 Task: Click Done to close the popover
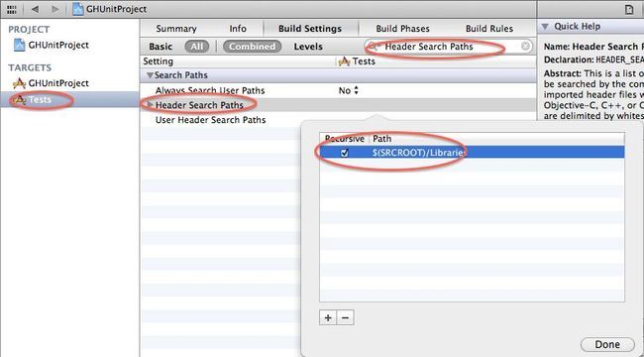[x=607, y=345]
